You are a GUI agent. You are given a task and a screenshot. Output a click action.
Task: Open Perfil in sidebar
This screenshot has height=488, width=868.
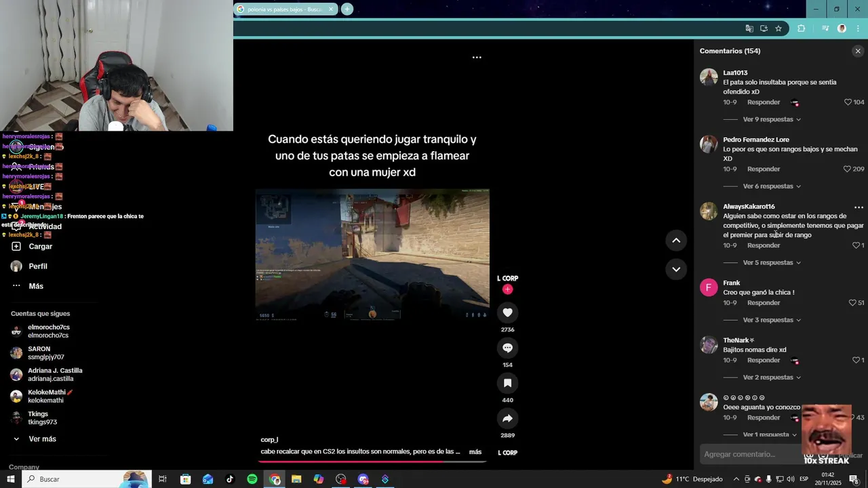coord(37,266)
